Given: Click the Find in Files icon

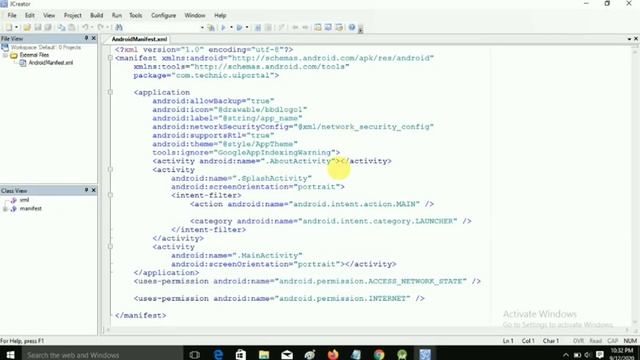Looking at the screenshot, I should [211, 28].
